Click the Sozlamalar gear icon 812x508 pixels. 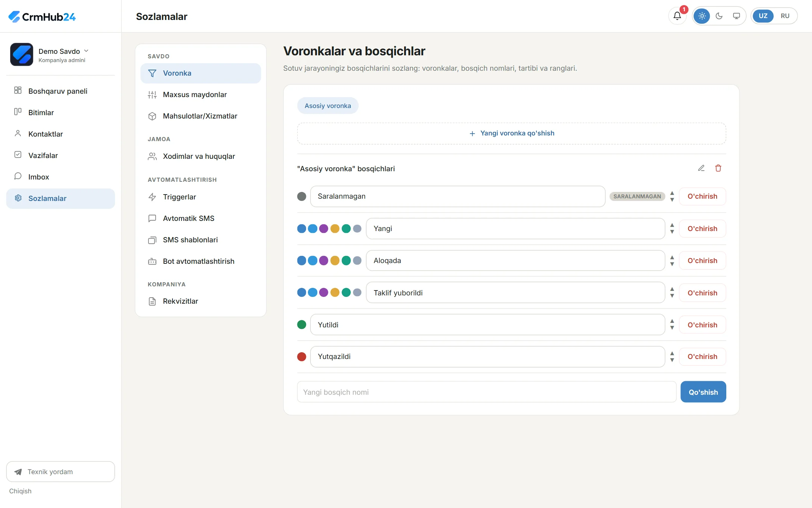[18, 198]
